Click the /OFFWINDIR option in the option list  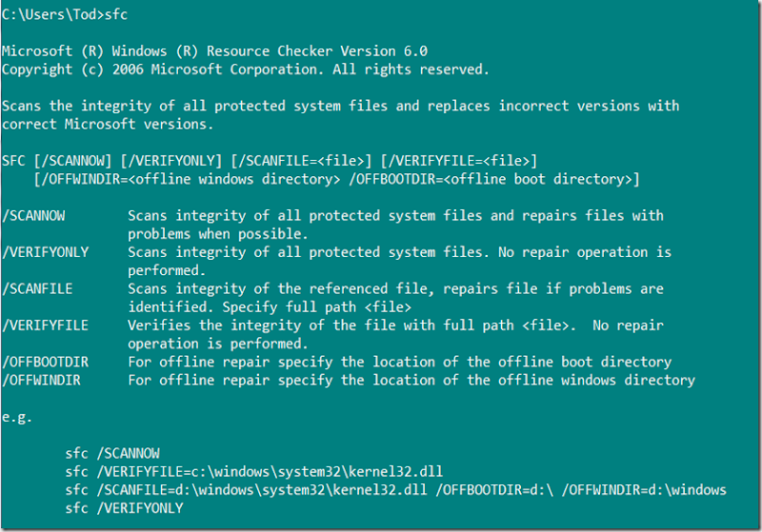pyautogui.click(x=42, y=380)
